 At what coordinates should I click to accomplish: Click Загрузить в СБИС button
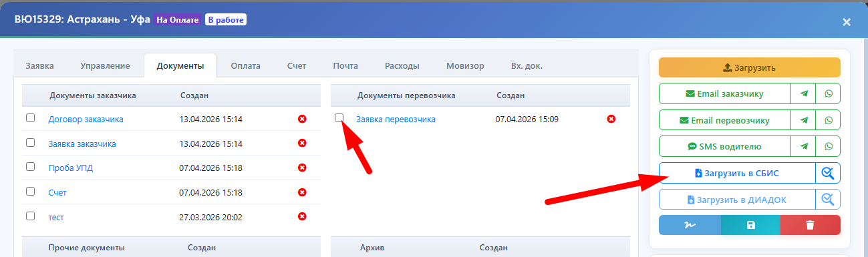click(737, 173)
